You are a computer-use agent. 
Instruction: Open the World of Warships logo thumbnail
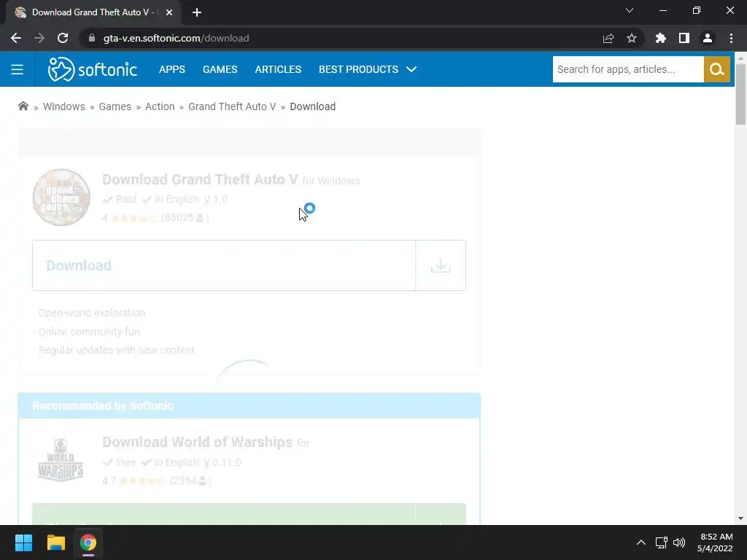point(61,460)
